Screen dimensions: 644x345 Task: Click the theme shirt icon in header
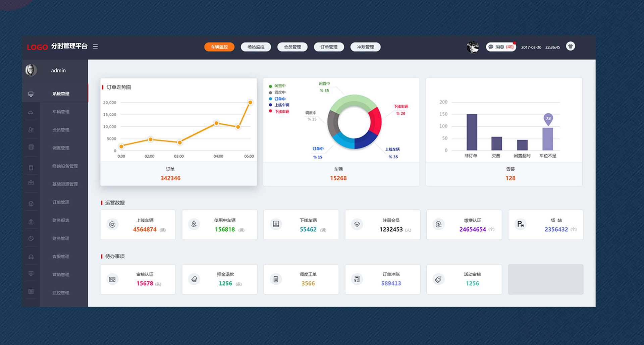(570, 46)
